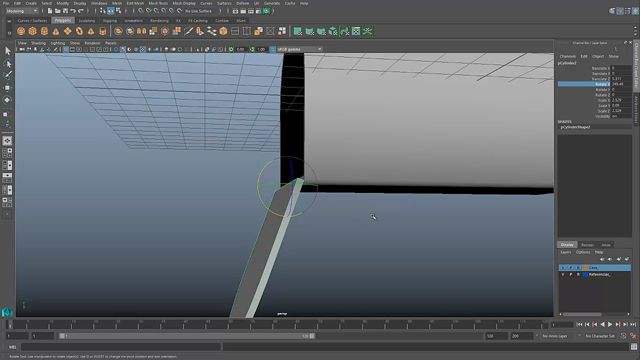Viewport: 640px width, 360px height.
Task: Click the Multi-Cut knife tool shelf icon
Action: (188, 31)
